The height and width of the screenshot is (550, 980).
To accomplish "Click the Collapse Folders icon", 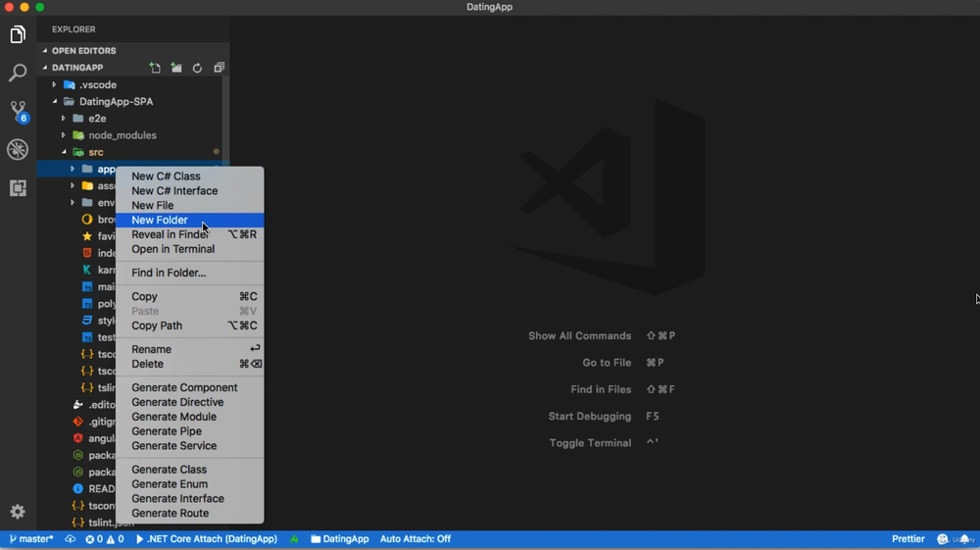I will click(x=219, y=68).
